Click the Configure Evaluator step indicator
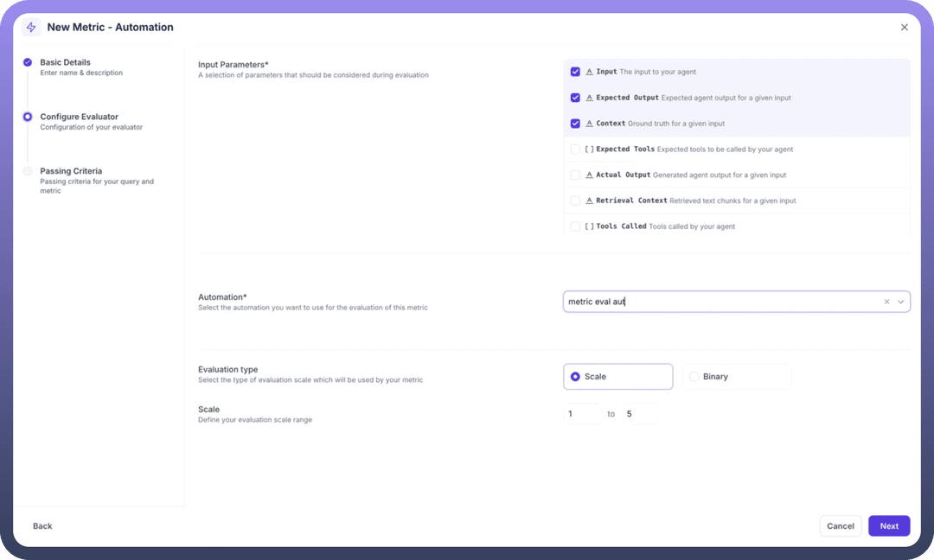934x560 pixels. (x=28, y=117)
